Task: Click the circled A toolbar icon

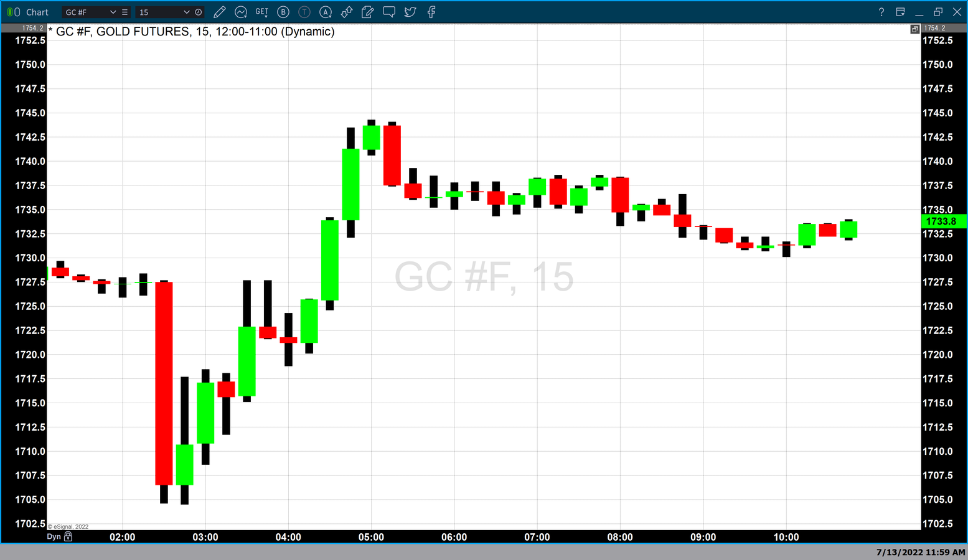Action: tap(326, 12)
